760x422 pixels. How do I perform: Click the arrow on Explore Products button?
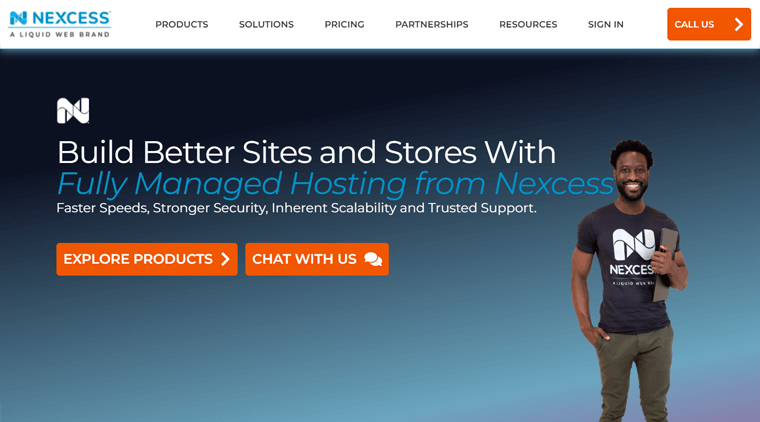pos(225,259)
